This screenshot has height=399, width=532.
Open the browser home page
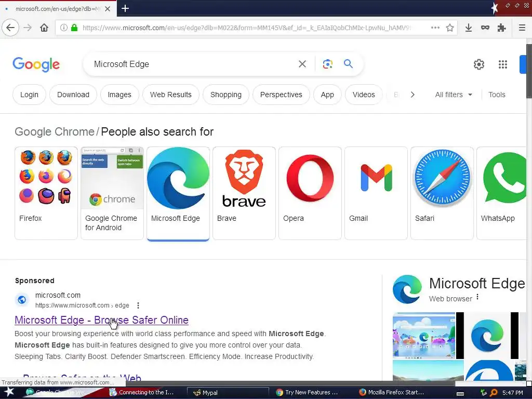44,28
